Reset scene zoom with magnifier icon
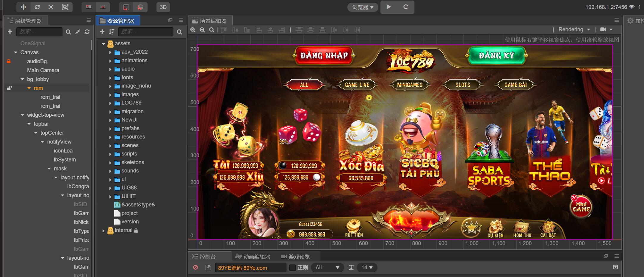644x277 pixels. tap(211, 30)
